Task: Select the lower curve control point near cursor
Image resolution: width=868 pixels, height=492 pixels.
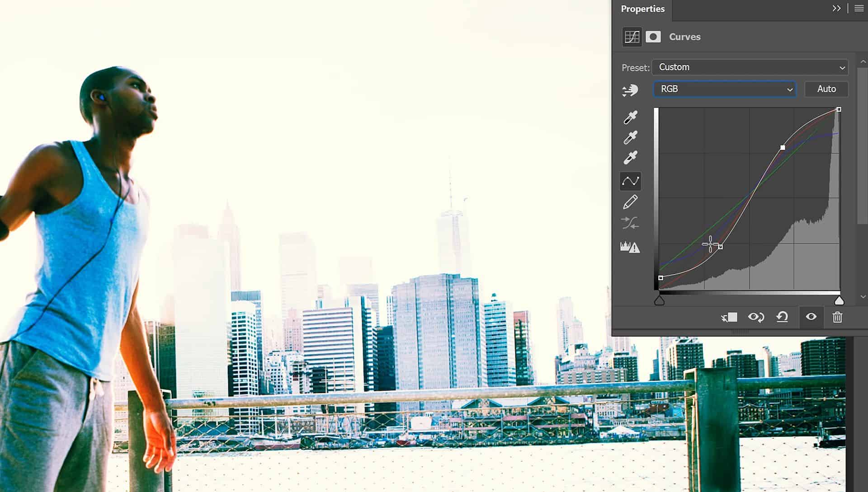Action: click(x=720, y=247)
